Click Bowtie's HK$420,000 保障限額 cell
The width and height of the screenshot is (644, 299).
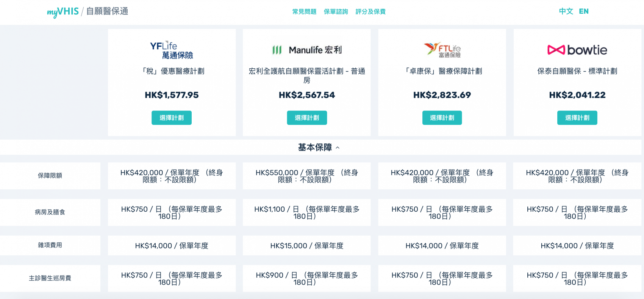(577, 176)
